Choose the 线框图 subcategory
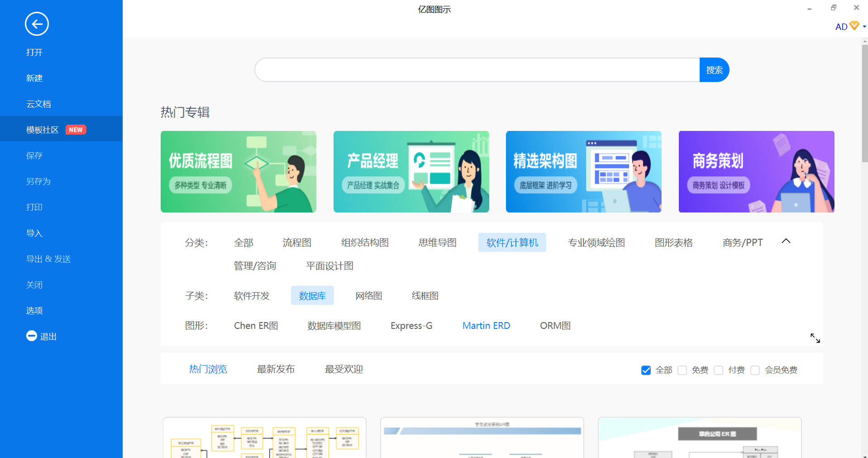The width and height of the screenshot is (868, 458). (425, 296)
